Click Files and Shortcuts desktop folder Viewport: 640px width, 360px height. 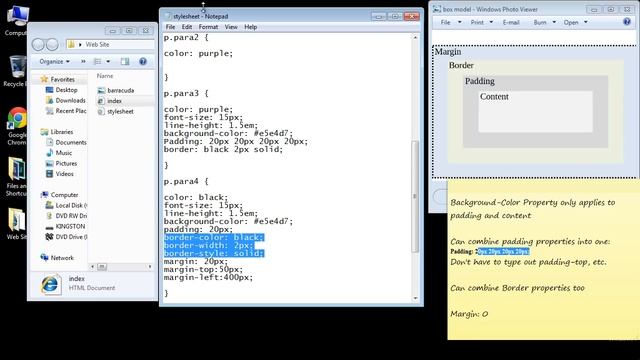click(16, 176)
